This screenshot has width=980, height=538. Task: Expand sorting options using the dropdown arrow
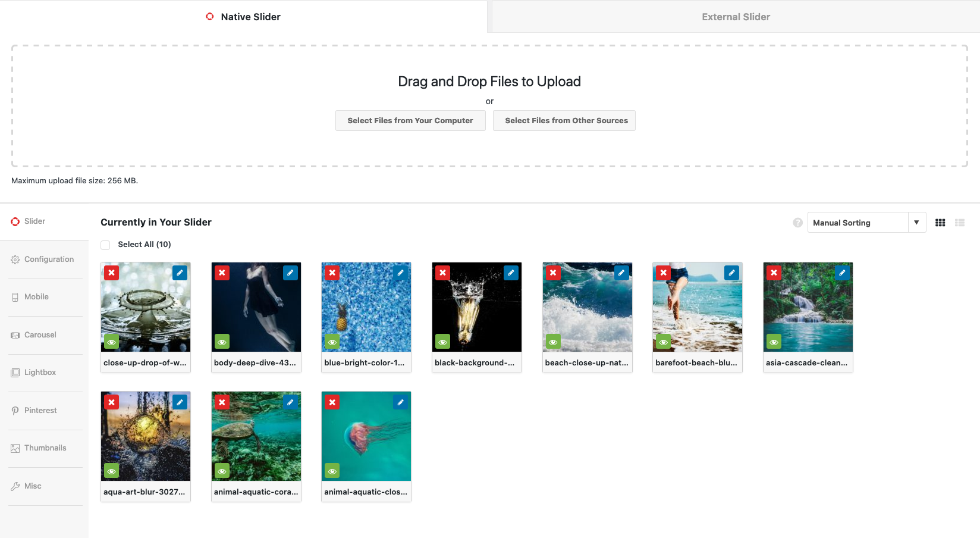click(x=917, y=223)
